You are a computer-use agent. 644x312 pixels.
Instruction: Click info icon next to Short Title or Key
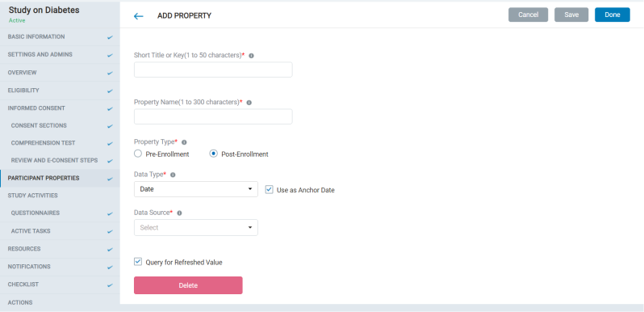click(251, 56)
